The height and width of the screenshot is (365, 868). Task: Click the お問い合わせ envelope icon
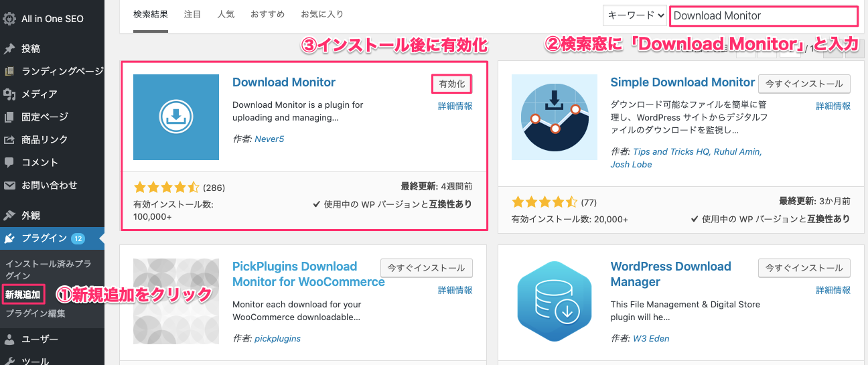click(9, 185)
